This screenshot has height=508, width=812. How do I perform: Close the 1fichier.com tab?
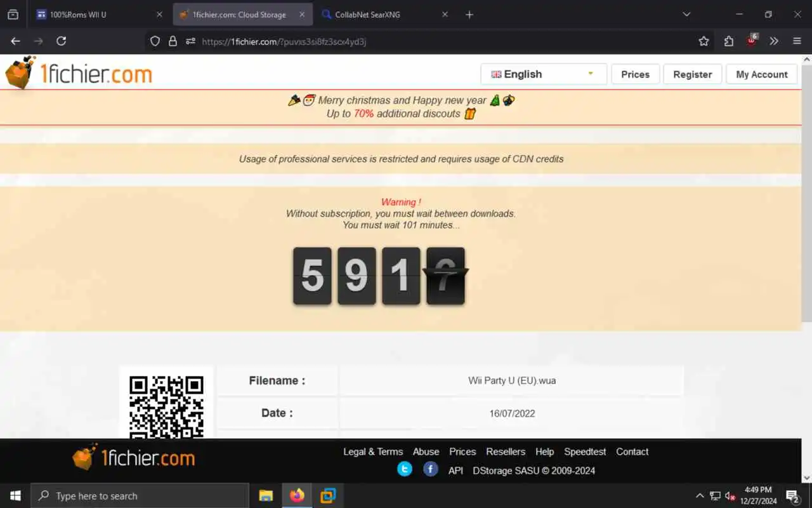pyautogui.click(x=302, y=15)
